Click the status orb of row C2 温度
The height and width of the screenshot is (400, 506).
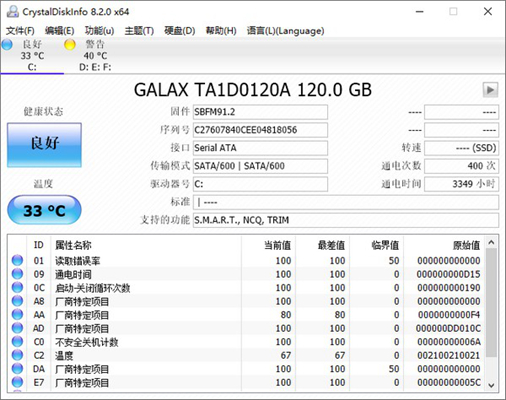17,355
